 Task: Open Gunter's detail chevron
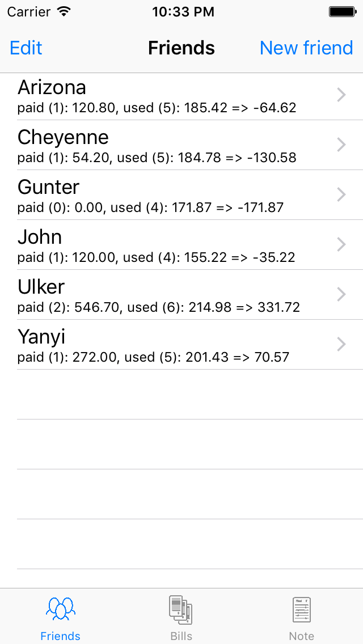[341, 195]
